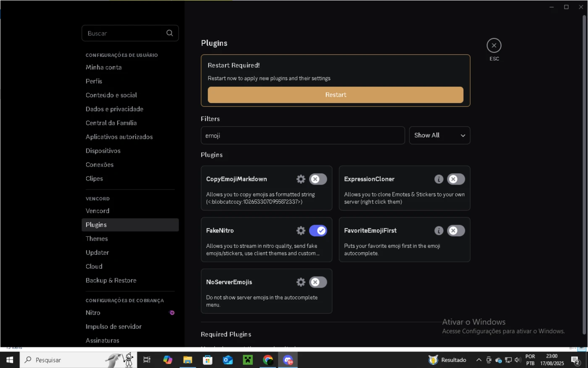
Task: Open Minecraft from taskbar
Action: [x=248, y=360]
